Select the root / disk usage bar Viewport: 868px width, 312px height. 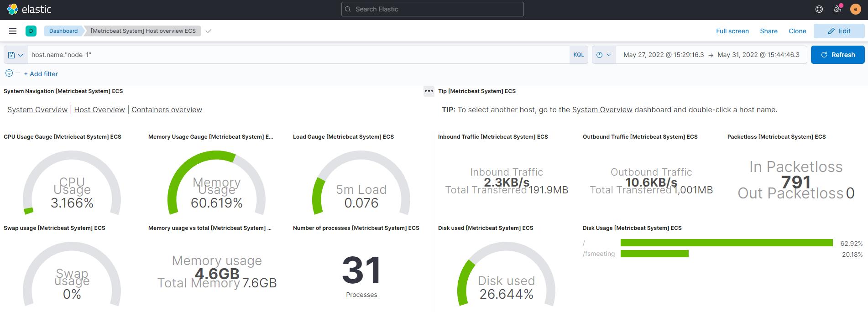pos(727,243)
